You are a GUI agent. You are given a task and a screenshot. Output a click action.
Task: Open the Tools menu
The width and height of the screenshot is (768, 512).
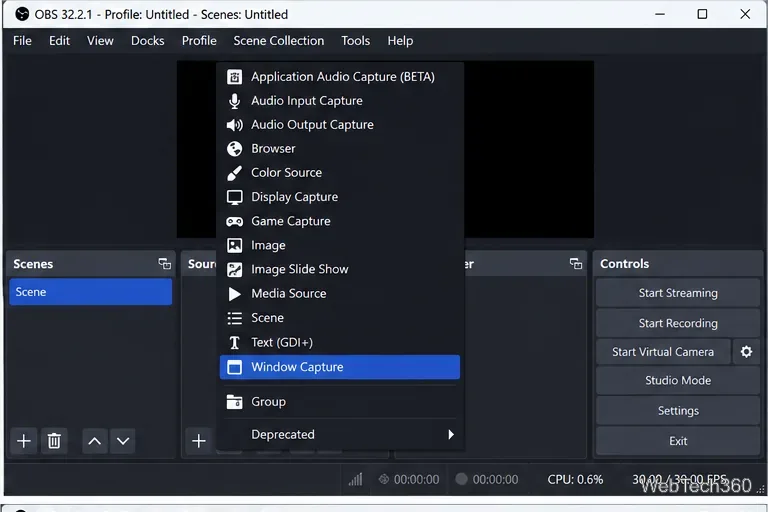(x=356, y=41)
